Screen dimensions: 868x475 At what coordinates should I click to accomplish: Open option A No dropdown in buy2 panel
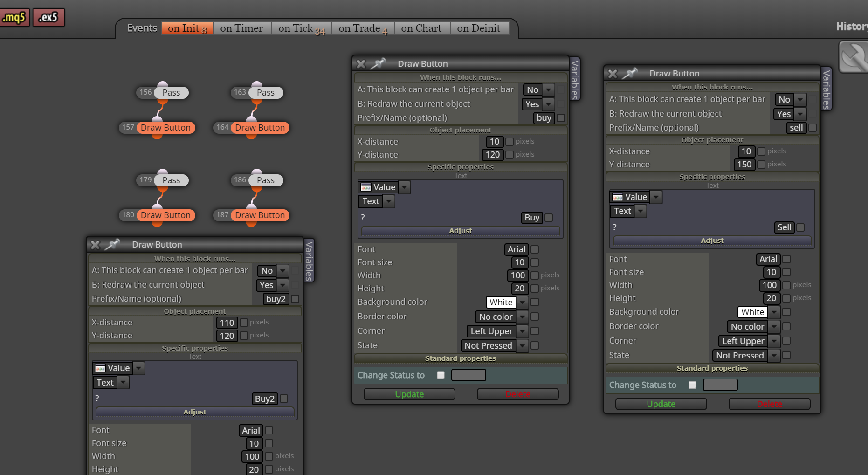pyautogui.click(x=273, y=271)
